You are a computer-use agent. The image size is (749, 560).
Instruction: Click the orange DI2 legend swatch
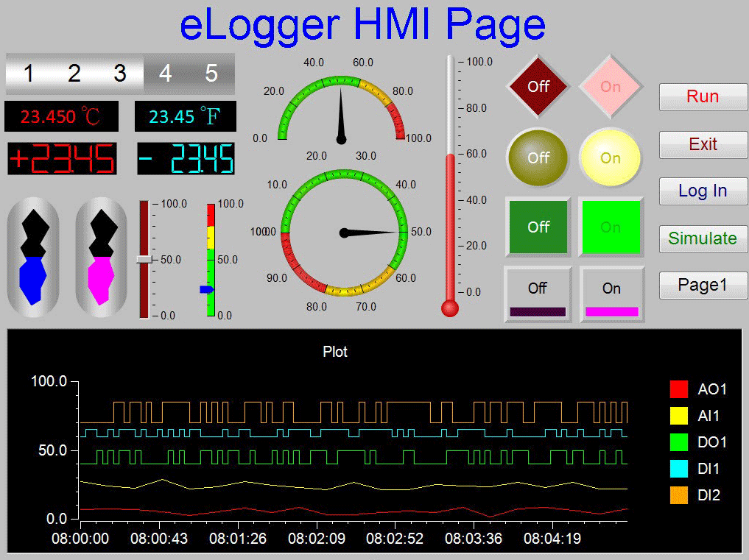click(678, 496)
